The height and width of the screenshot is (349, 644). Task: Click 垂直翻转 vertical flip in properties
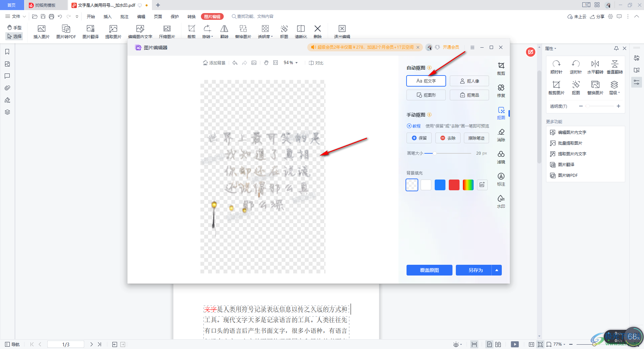pyautogui.click(x=615, y=67)
